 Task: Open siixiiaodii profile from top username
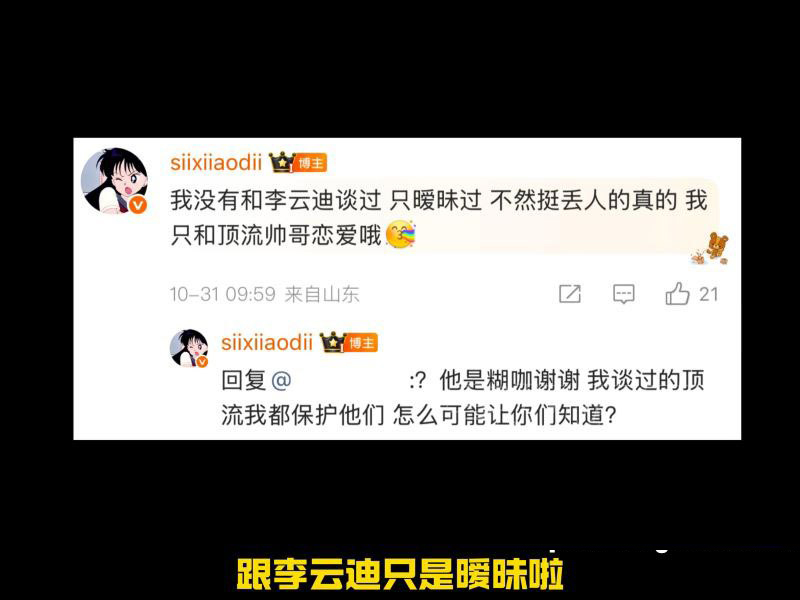tap(216, 163)
